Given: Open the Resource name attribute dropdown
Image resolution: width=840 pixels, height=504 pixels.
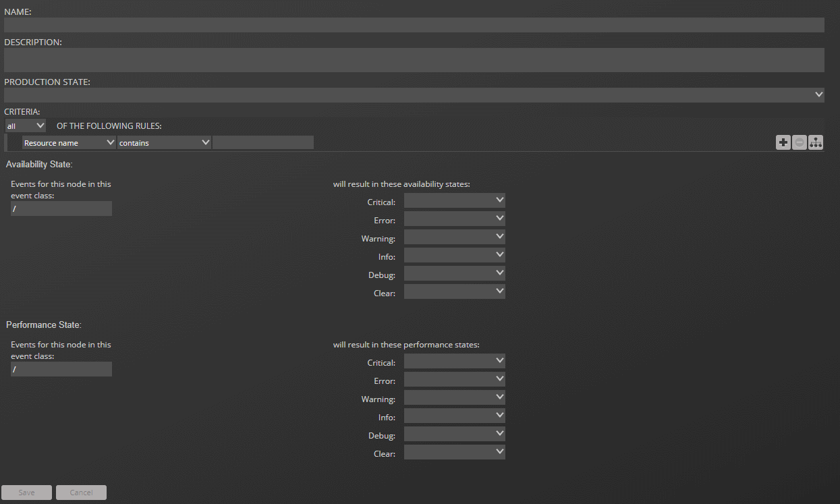Looking at the screenshot, I should (69, 142).
